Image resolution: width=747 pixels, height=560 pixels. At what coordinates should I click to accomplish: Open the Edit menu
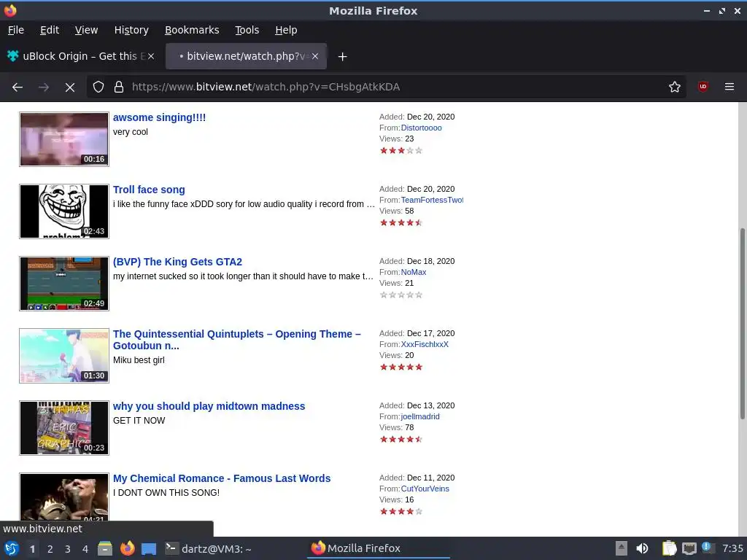50,30
